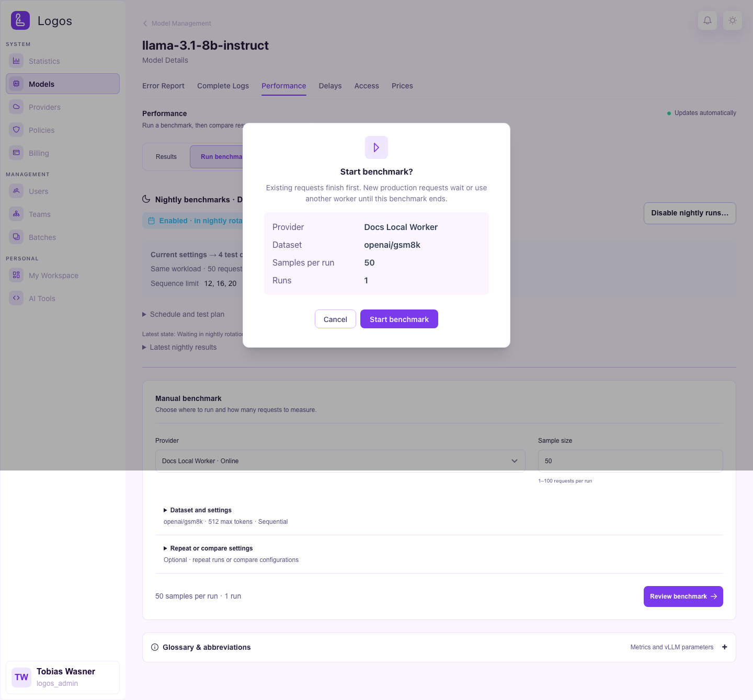Open the Performance tab
Screen dimensions: 753x700
[x=284, y=86]
